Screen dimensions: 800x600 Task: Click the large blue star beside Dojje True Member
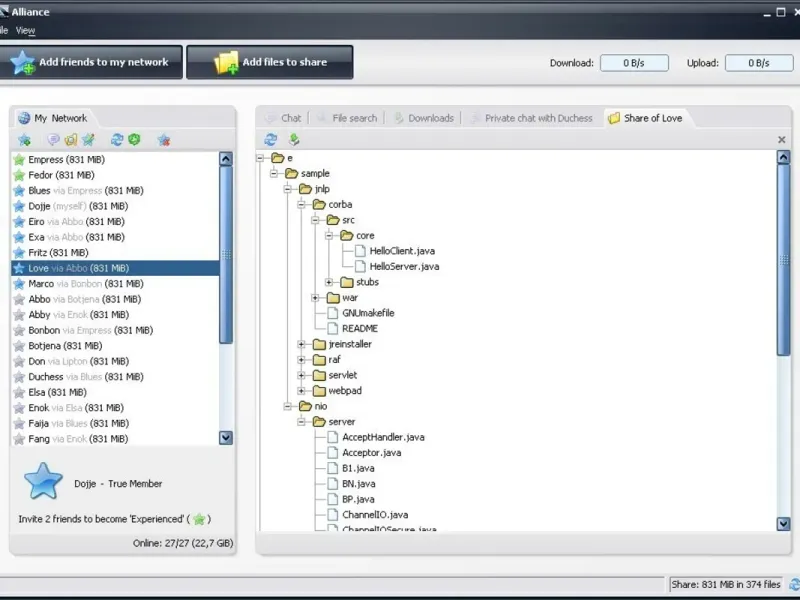pyautogui.click(x=43, y=481)
